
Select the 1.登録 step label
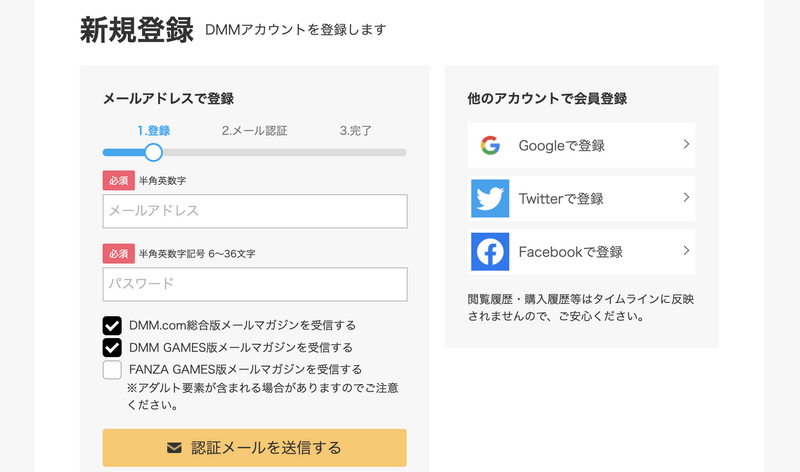click(153, 130)
